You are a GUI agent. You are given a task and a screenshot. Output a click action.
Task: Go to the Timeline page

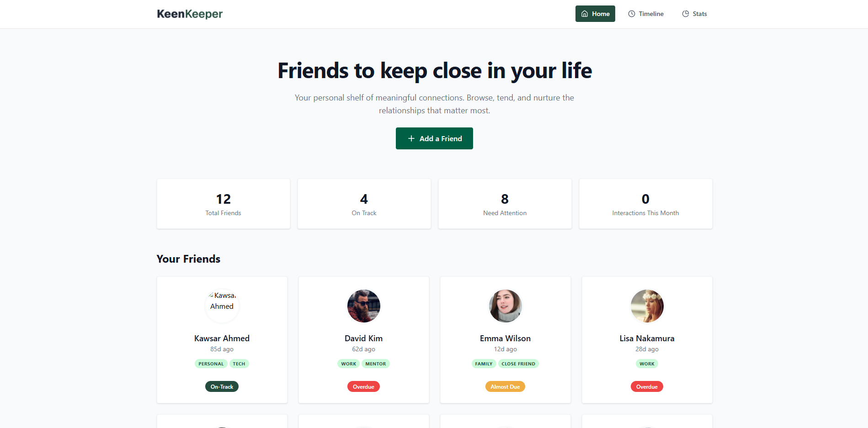click(x=646, y=14)
